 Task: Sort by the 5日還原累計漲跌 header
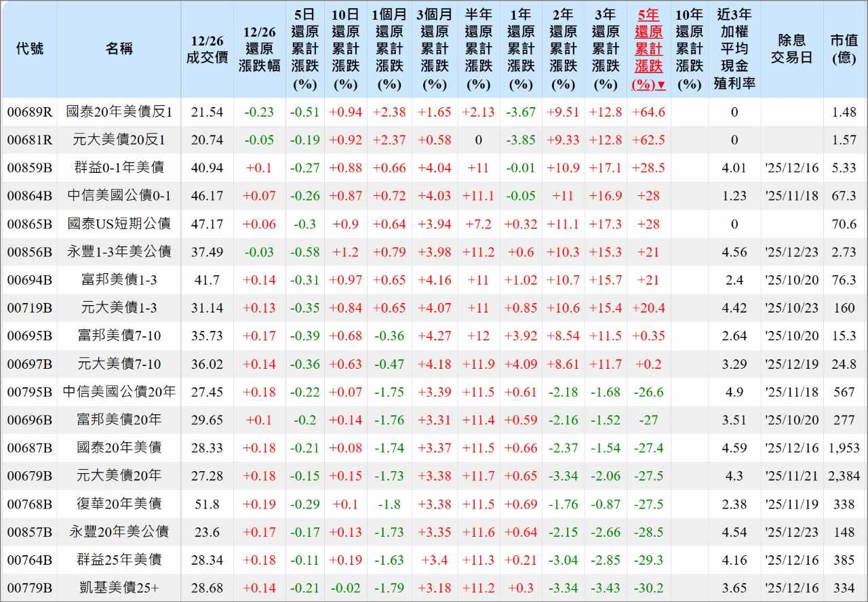pyautogui.click(x=304, y=49)
